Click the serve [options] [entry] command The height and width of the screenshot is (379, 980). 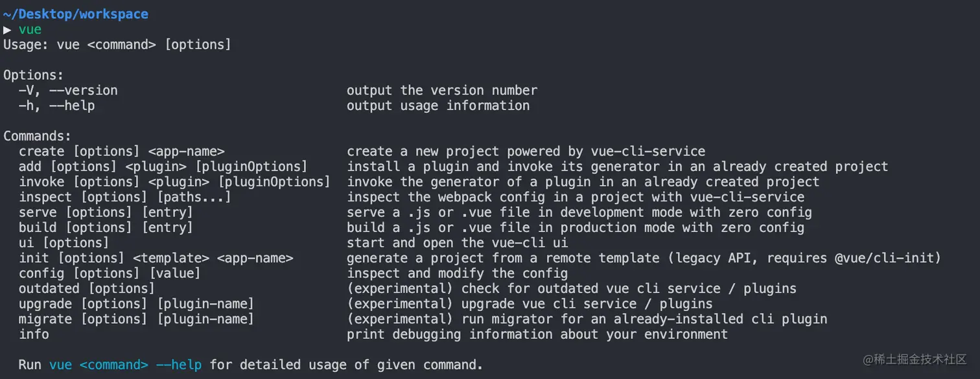click(106, 212)
